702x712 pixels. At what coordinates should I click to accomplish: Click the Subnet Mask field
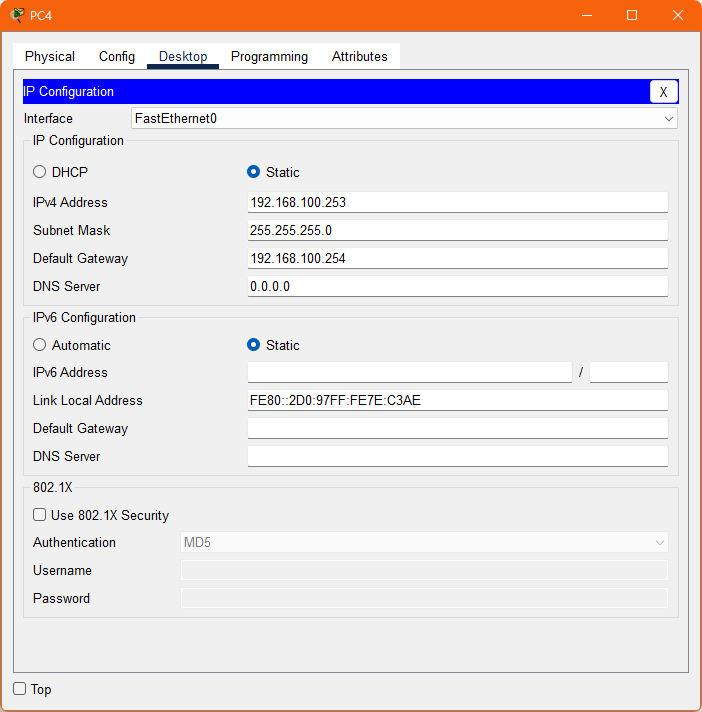pyautogui.click(x=458, y=230)
